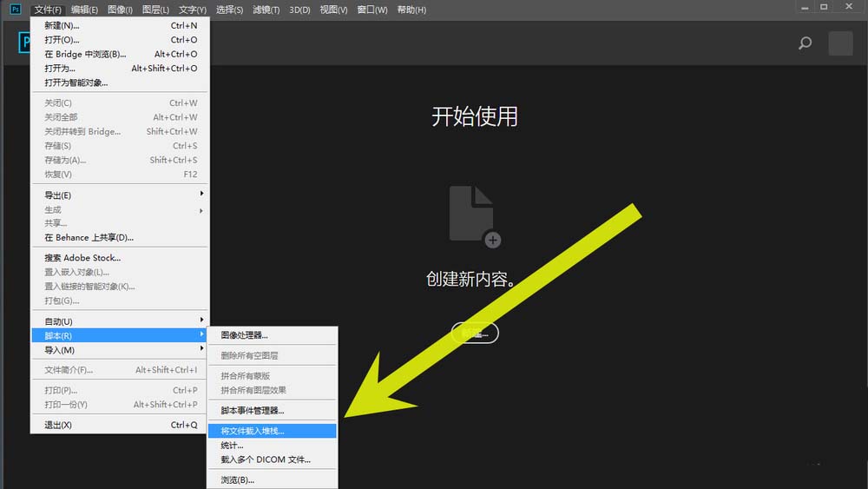Viewport: 868px width, 489px height.
Task: Select 拼合所有图层效果 script
Action: [x=272, y=391]
